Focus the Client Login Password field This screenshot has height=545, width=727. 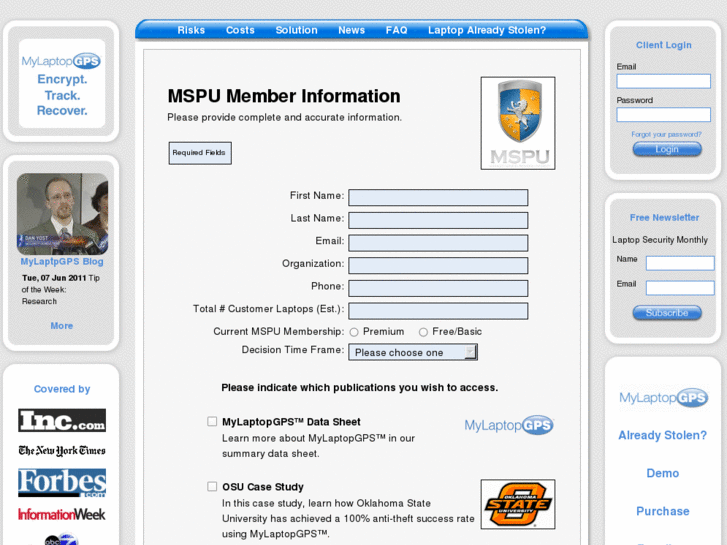(663, 115)
